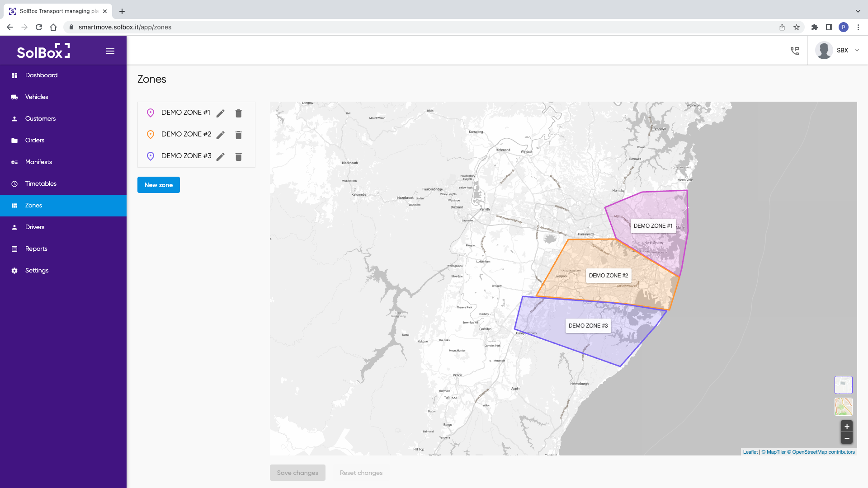Open the OpenStreetMap contributors link

[821, 452]
